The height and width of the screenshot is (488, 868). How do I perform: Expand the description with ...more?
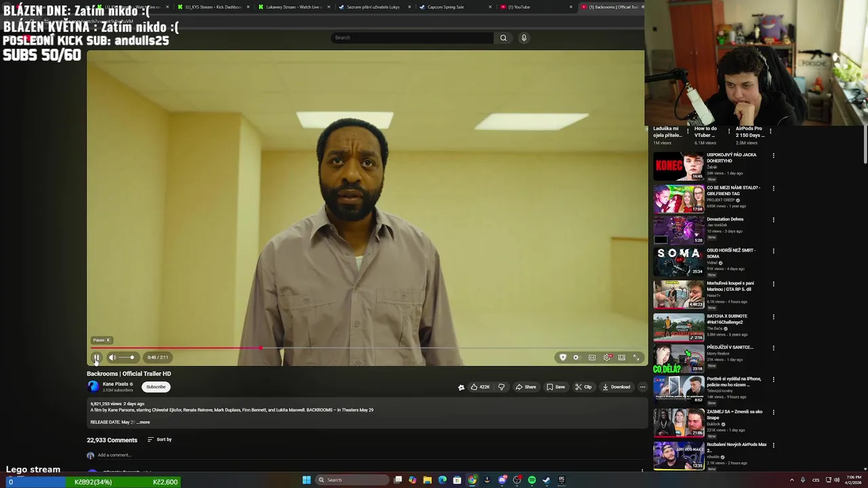[143, 422]
